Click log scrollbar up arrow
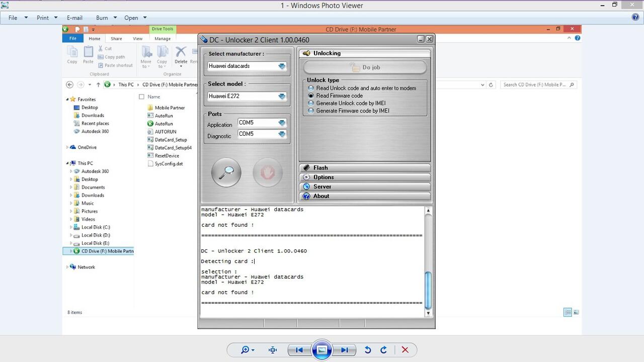The width and height of the screenshot is (644, 362). 428,210
